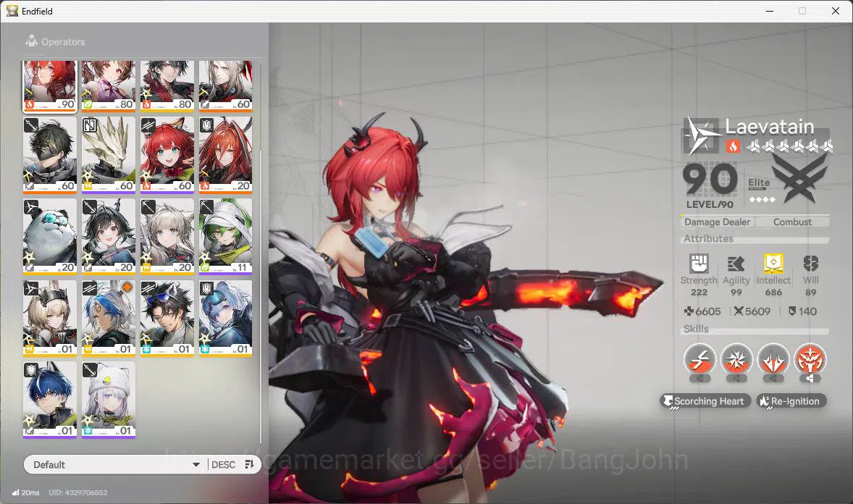Select the panda operator with teal goggles
Viewport: 853px width, 504px height.
tap(49, 236)
